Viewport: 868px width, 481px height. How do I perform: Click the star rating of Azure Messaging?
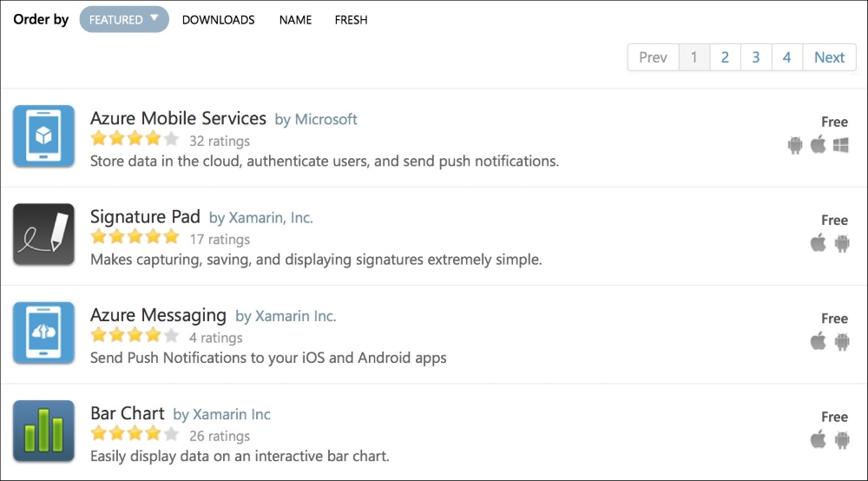135,335
